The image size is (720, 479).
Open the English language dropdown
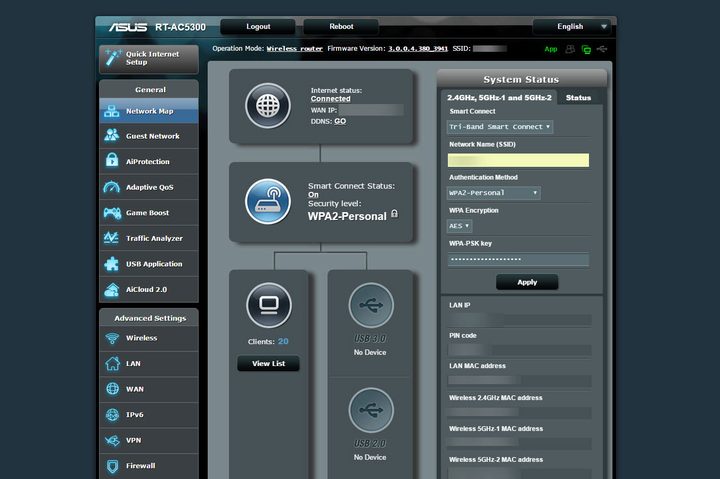coord(573,27)
